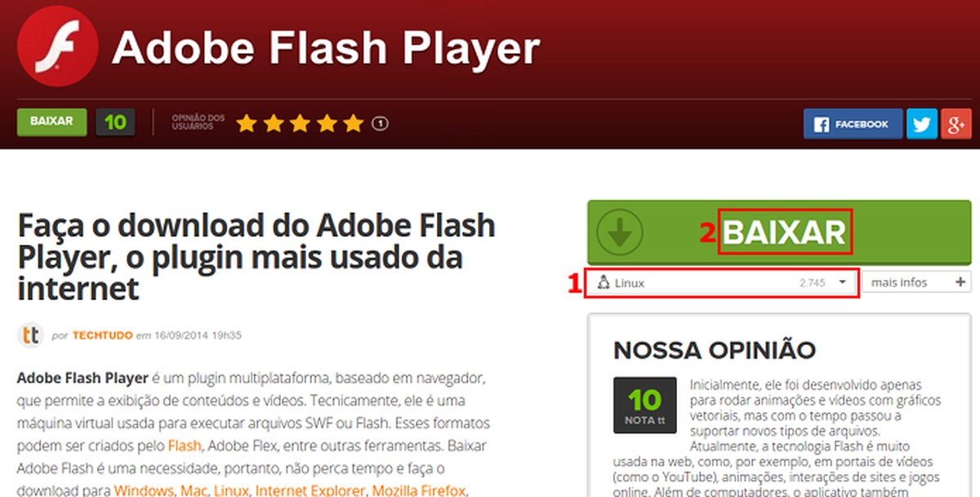
Task: Click the green 10 score badge in header
Action: 115,122
